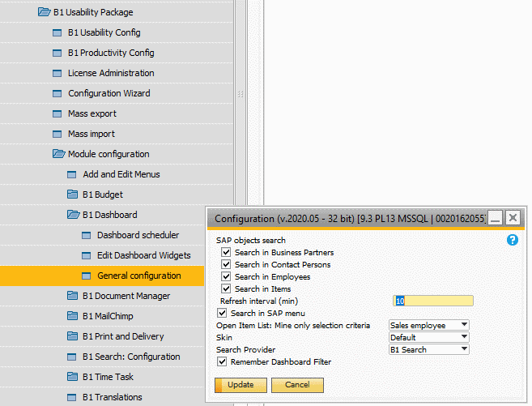Toggle Search in Business Partners checkbox
The image size is (532, 406).
(226, 252)
